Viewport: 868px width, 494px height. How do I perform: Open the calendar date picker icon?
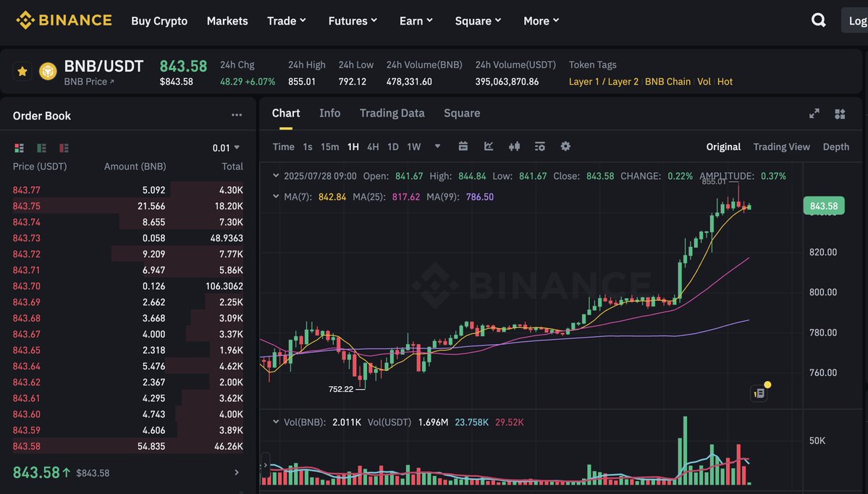point(463,146)
